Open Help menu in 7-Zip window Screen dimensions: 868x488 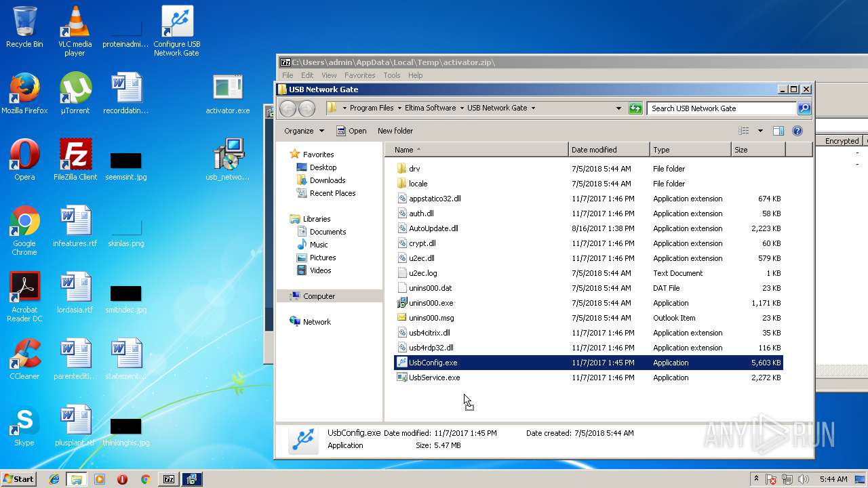click(416, 75)
